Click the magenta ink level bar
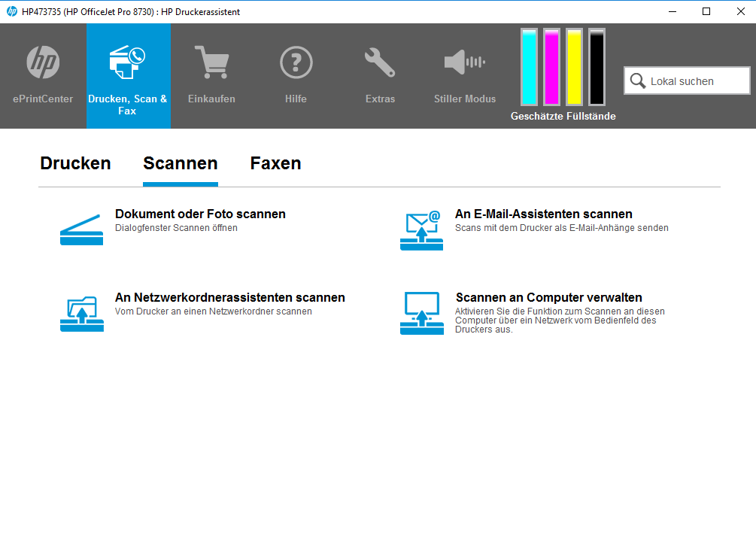756x556 pixels. (551, 66)
